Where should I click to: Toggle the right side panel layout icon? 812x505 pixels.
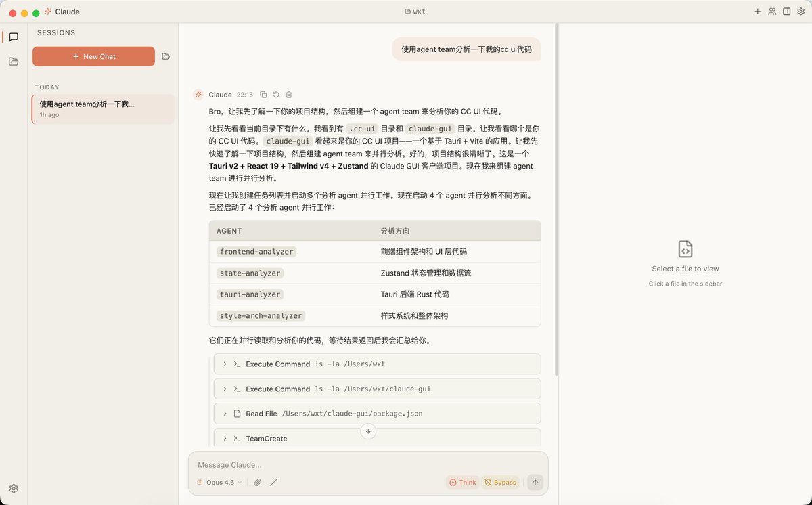click(786, 12)
